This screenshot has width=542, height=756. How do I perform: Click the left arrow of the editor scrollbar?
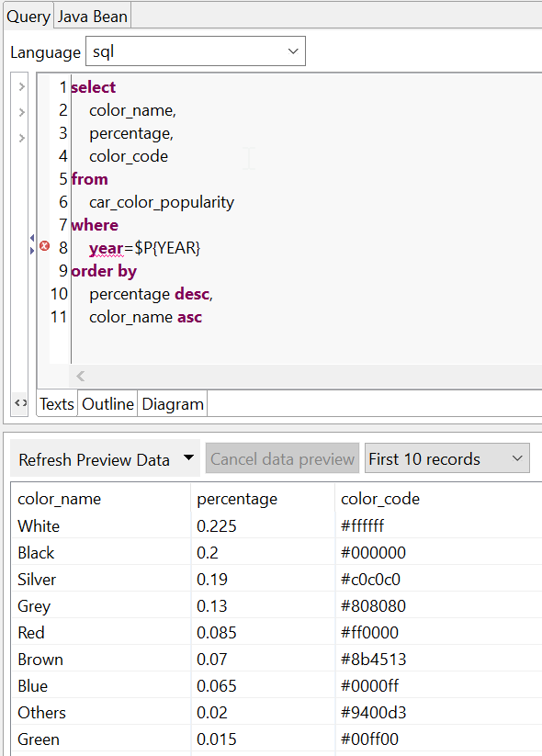[x=80, y=376]
